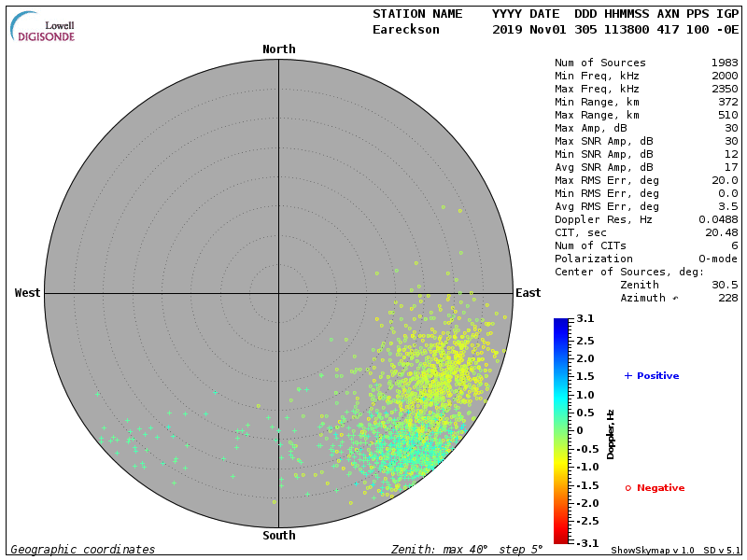This screenshot has width=747, height=560.
Task: Click the Geographic coordinates caption
Action: pos(83,550)
